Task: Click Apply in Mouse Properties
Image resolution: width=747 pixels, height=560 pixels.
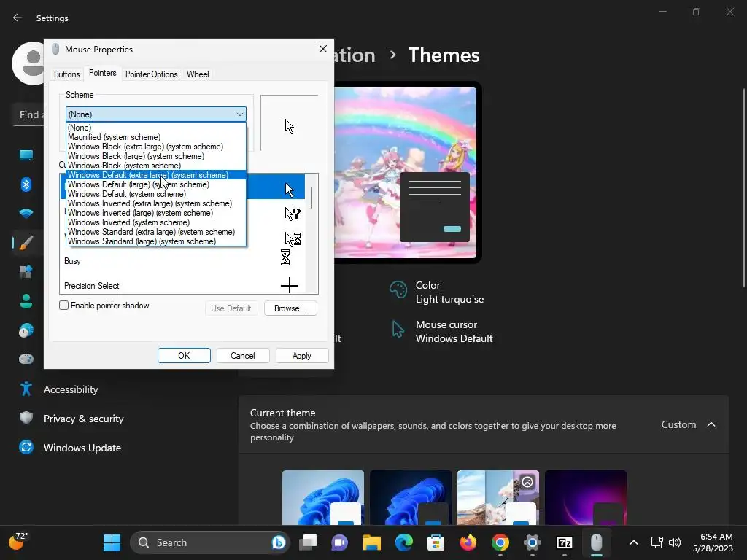Action: pos(301,356)
